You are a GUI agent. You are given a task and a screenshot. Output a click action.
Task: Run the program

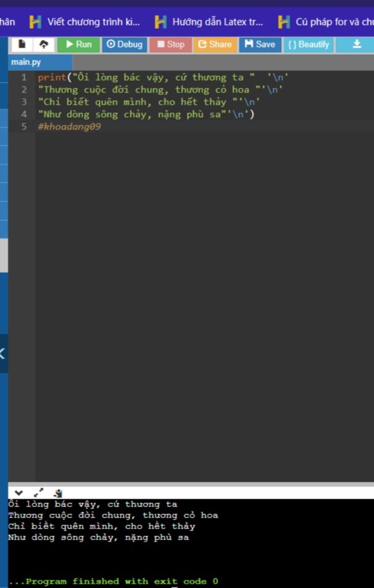coord(79,45)
